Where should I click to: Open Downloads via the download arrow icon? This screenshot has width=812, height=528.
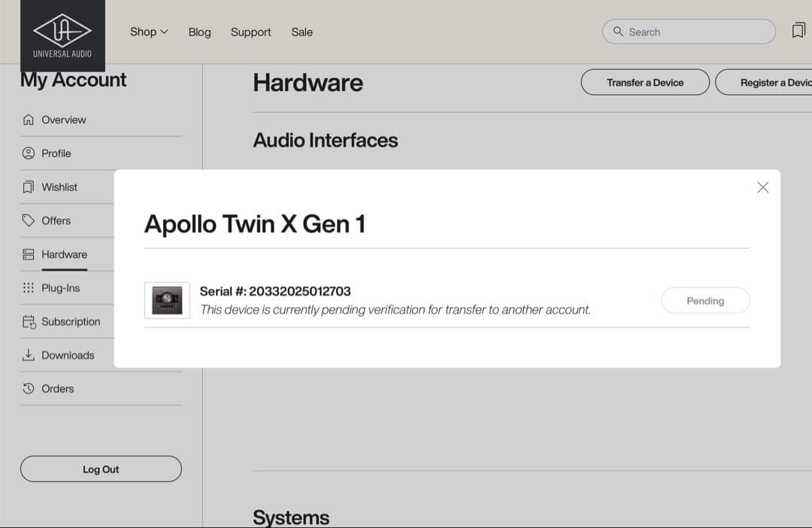[x=29, y=355]
